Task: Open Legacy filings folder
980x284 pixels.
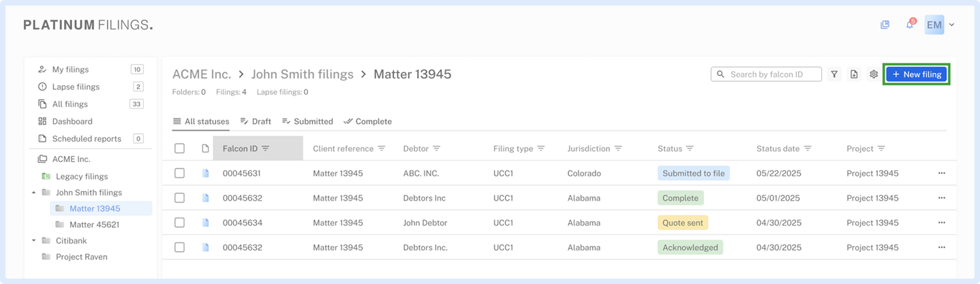Action: [x=81, y=176]
